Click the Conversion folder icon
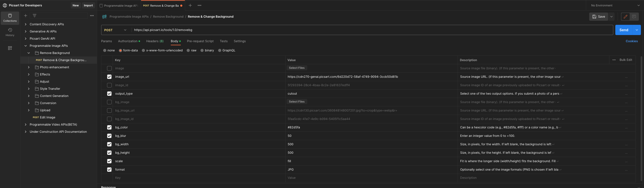The image size is (644, 188). 37,103
